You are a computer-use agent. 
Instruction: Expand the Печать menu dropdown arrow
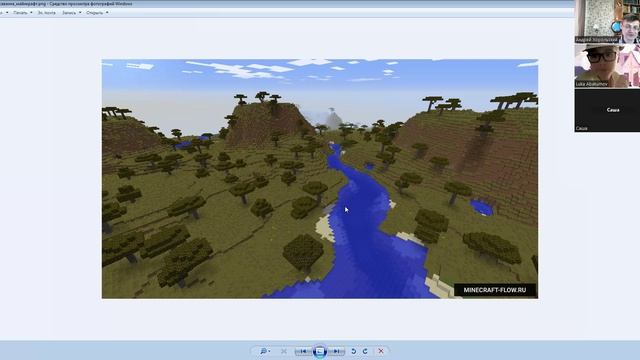tap(31, 13)
